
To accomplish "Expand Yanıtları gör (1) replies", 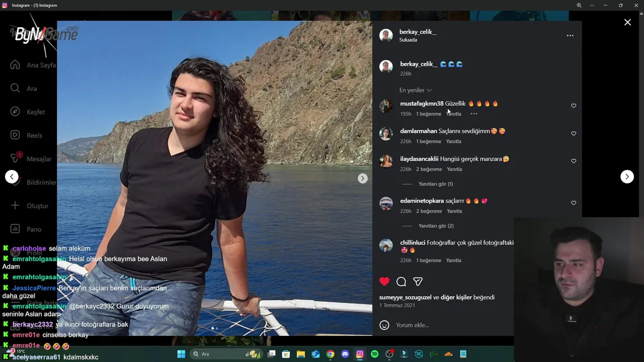I will [436, 184].
